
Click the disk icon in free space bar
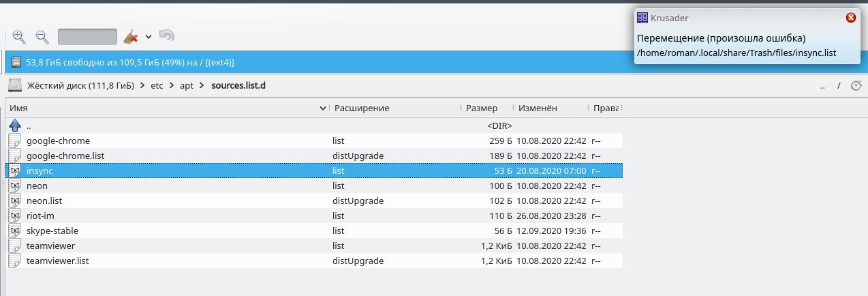coord(16,62)
